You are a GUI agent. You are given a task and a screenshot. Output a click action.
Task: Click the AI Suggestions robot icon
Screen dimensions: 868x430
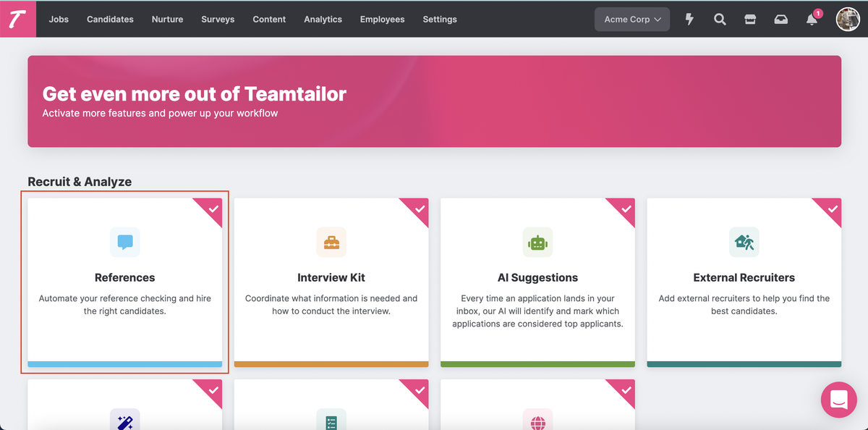pos(537,242)
